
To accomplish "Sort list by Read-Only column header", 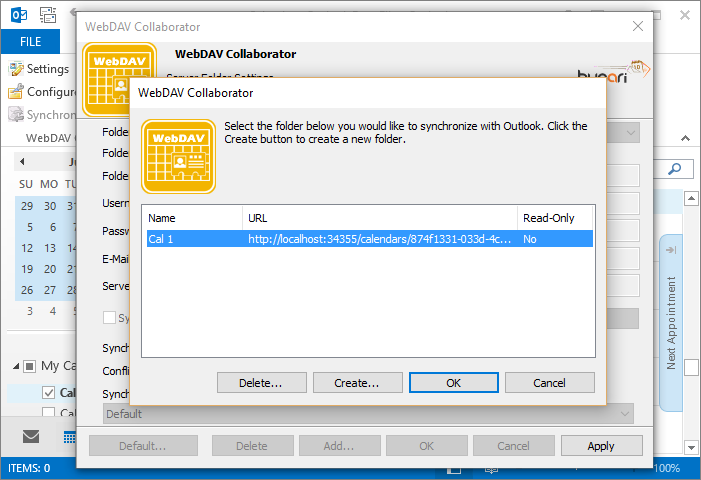I will tap(555, 218).
